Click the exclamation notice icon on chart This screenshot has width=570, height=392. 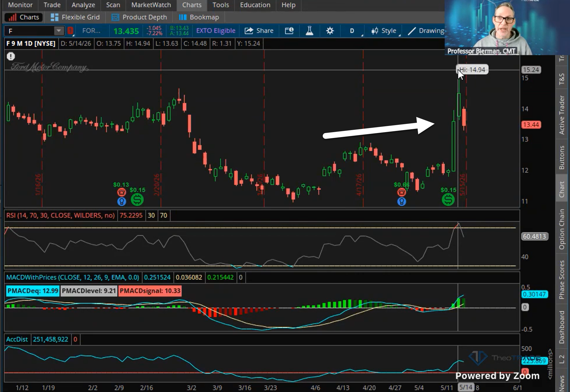tap(11, 56)
